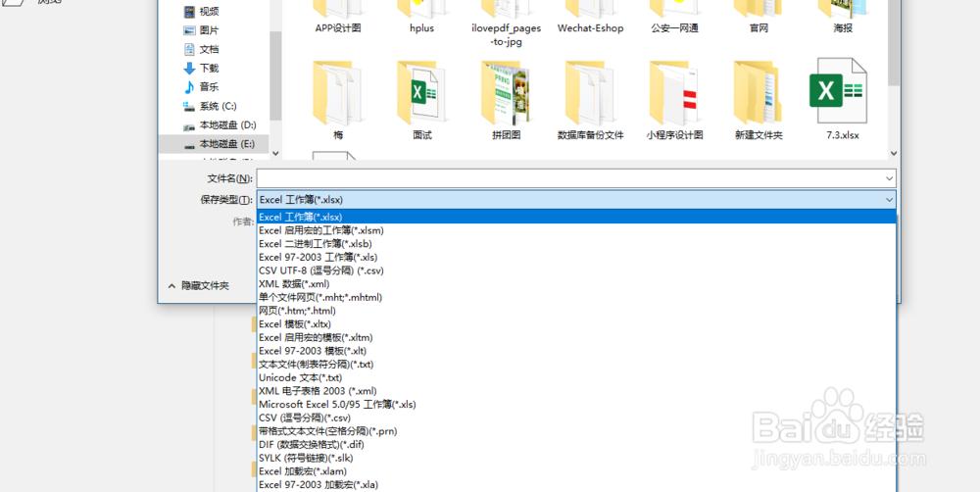Select 海报 folder label
980x492 pixels.
[843, 28]
